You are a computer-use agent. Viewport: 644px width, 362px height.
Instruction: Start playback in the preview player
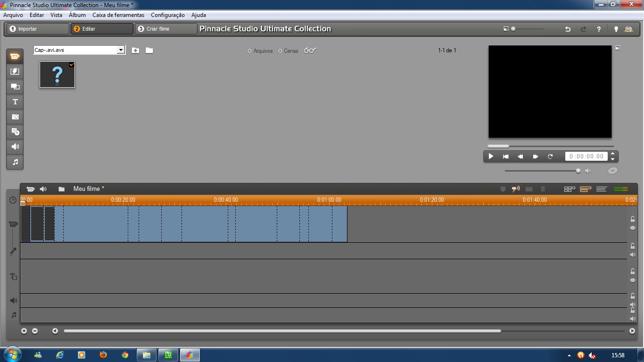coord(491,156)
